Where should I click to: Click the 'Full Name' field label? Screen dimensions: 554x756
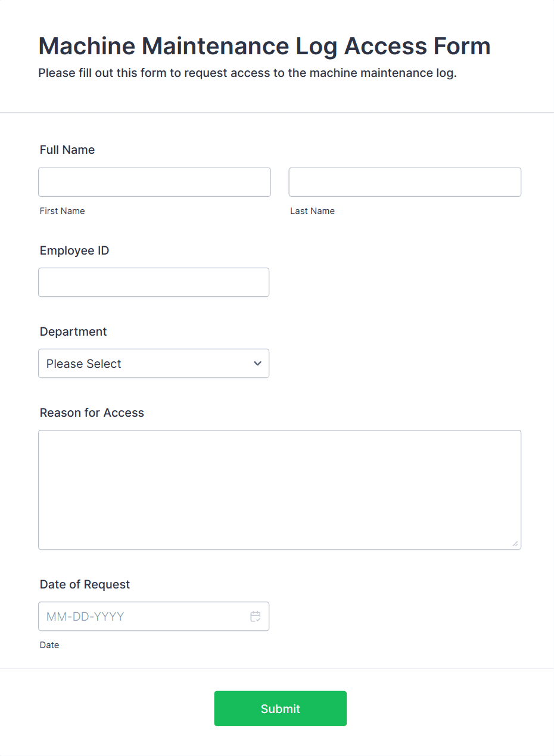pyautogui.click(x=67, y=150)
